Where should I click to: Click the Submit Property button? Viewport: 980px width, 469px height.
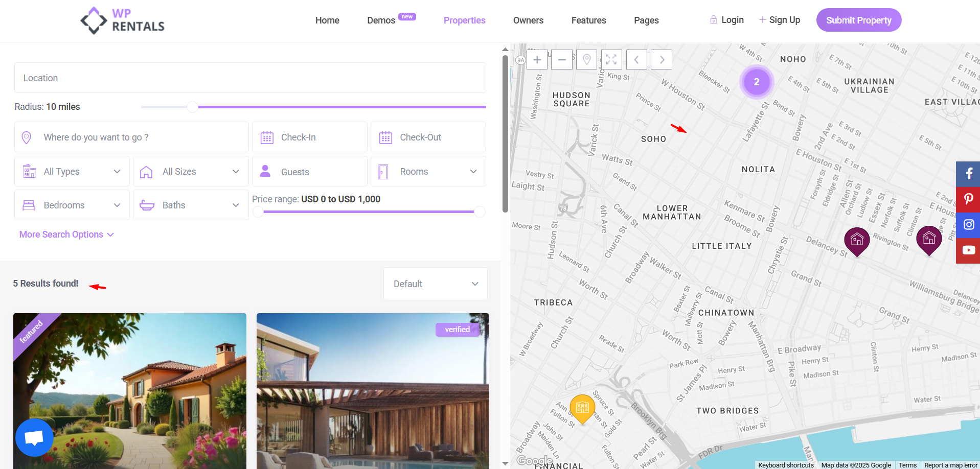tap(858, 20)
